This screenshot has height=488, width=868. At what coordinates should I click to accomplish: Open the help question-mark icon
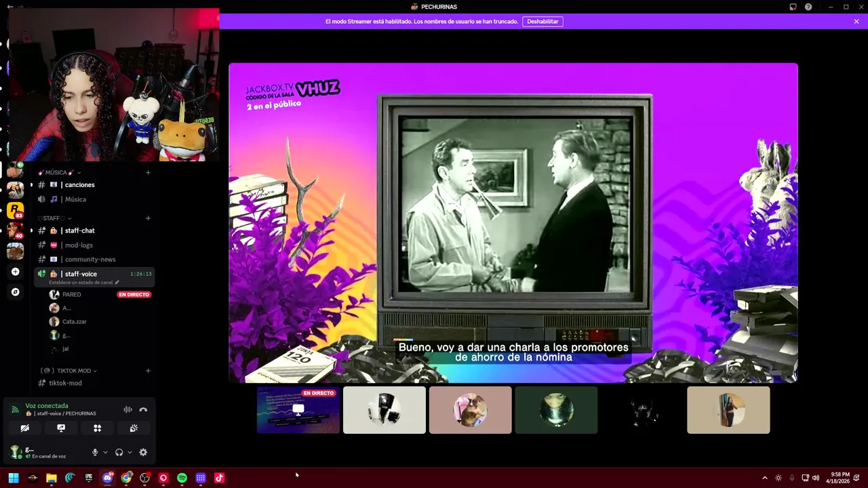[808, 7]
